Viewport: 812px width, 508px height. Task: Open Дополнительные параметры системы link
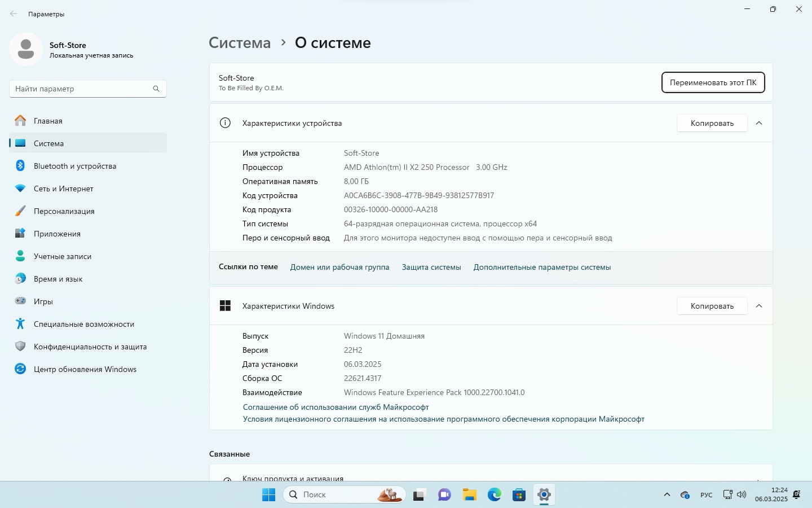point(542,267)
